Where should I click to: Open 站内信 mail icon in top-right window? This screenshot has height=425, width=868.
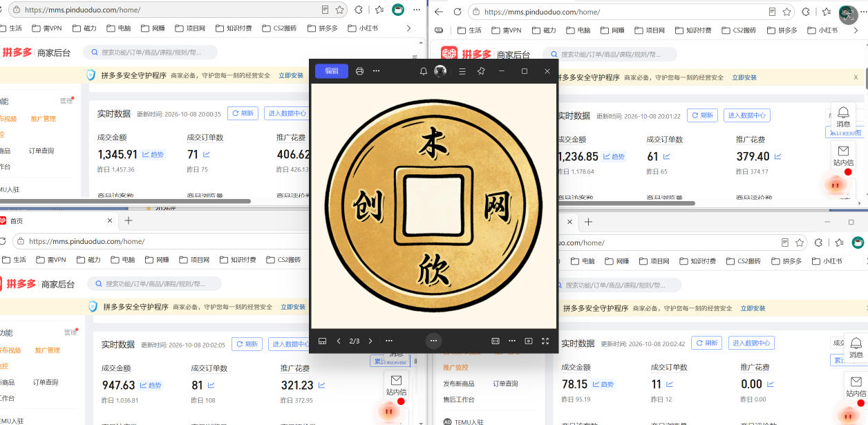(843, 155)
